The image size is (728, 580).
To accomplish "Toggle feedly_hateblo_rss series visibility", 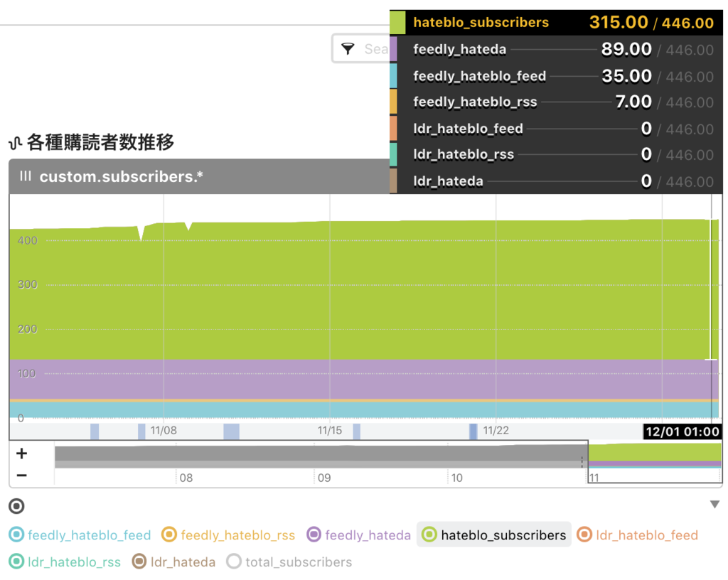I will pyautogui.click(x=228, y=535).
